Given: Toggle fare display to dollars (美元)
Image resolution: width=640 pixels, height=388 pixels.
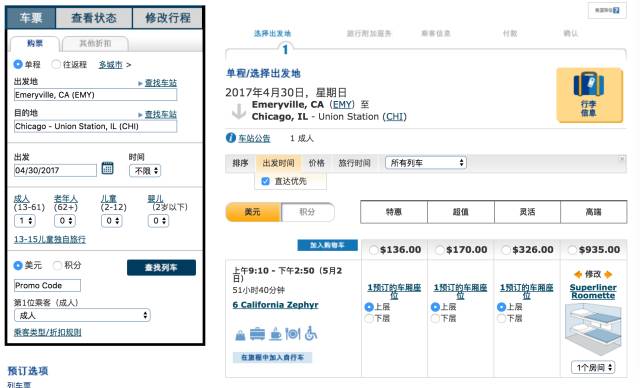Looking at the screenshot, I should 253,212.
